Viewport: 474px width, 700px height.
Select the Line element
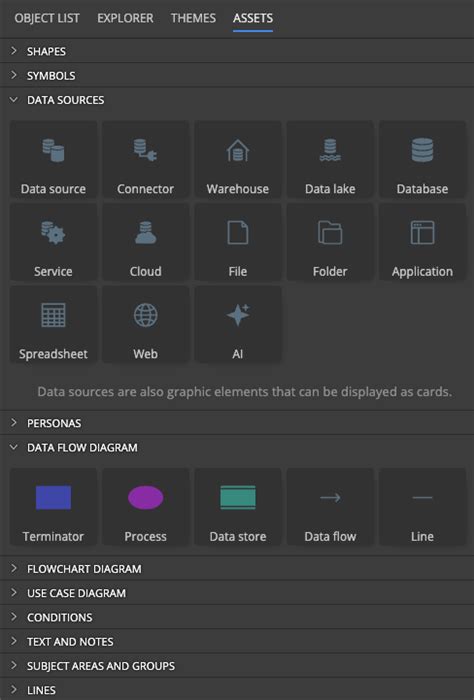(422, 507)
